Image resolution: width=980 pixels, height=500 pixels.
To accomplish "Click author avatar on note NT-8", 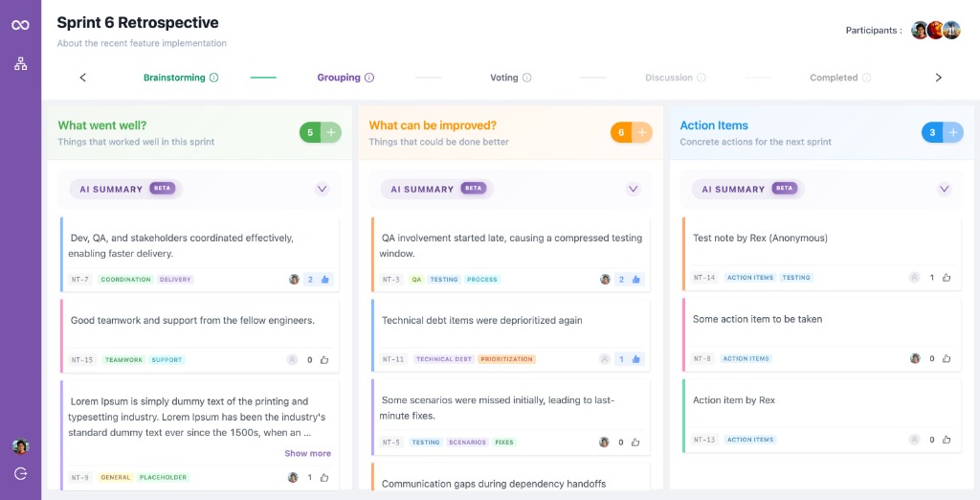I will [915, 358].
